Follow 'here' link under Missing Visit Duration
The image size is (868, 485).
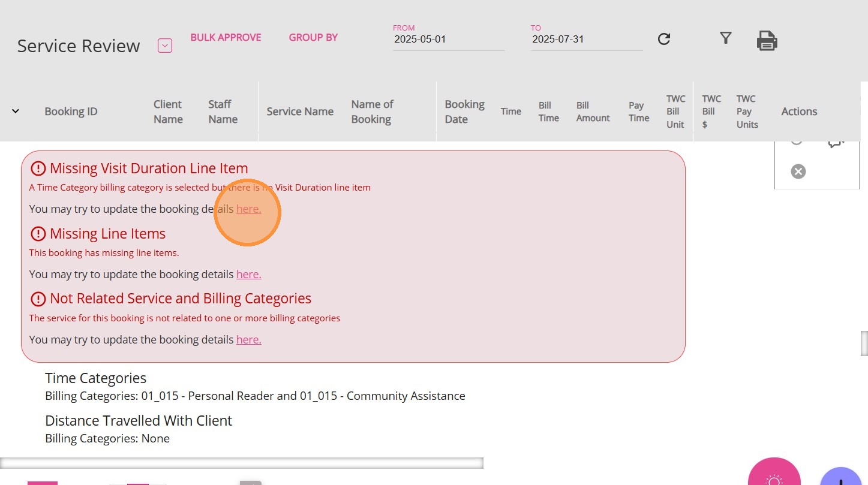coord(248,209)
